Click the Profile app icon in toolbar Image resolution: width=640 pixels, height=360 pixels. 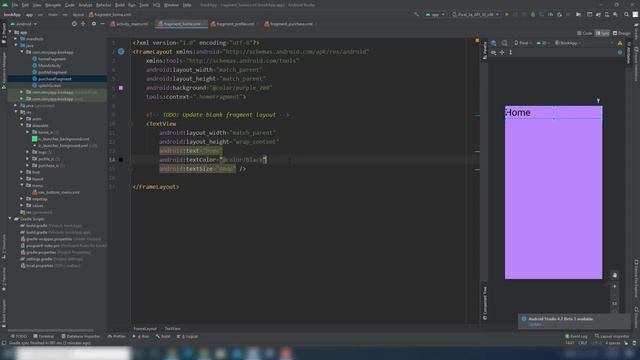pyautogui.click(x=550, y=14)
